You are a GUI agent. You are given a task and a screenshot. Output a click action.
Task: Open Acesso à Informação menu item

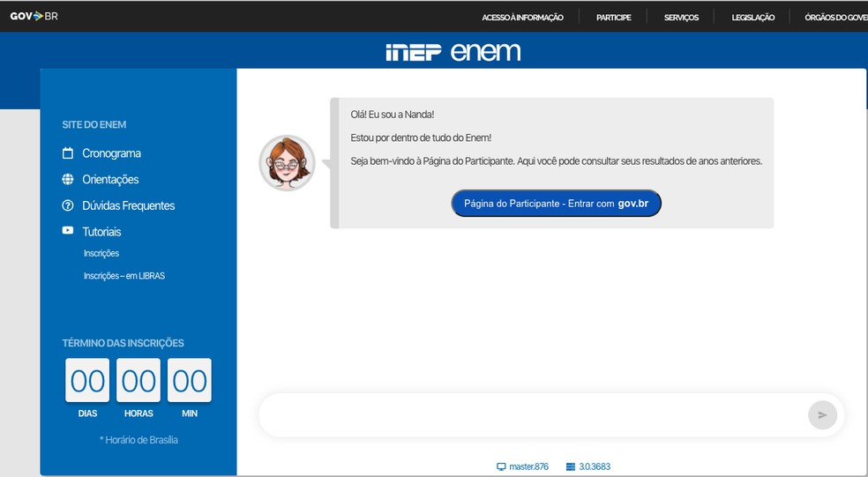[522, 18]
